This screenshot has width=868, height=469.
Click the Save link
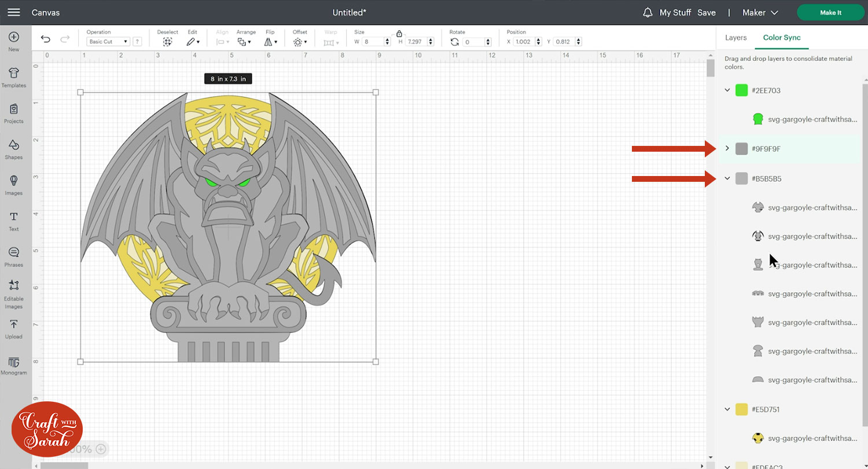[x=706, y=12]
